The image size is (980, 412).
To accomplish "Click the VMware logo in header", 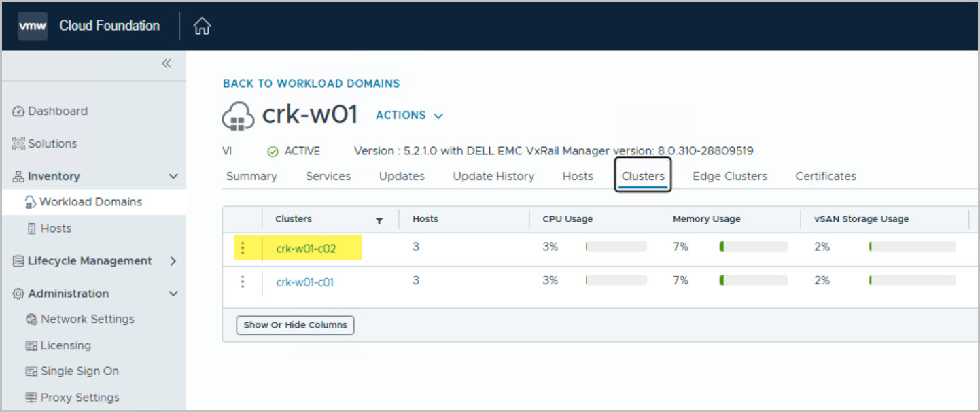I will tap(33, 27).
